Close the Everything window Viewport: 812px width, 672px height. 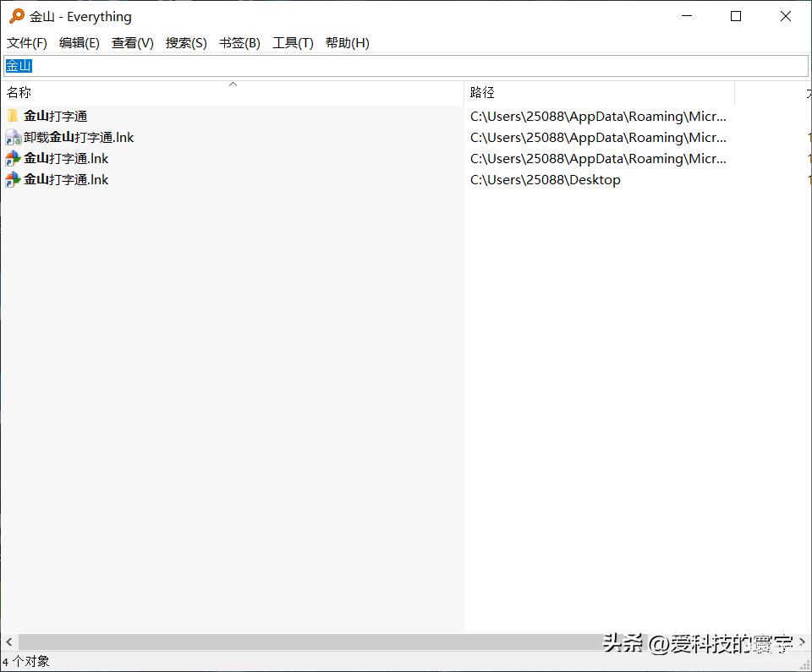785,16
